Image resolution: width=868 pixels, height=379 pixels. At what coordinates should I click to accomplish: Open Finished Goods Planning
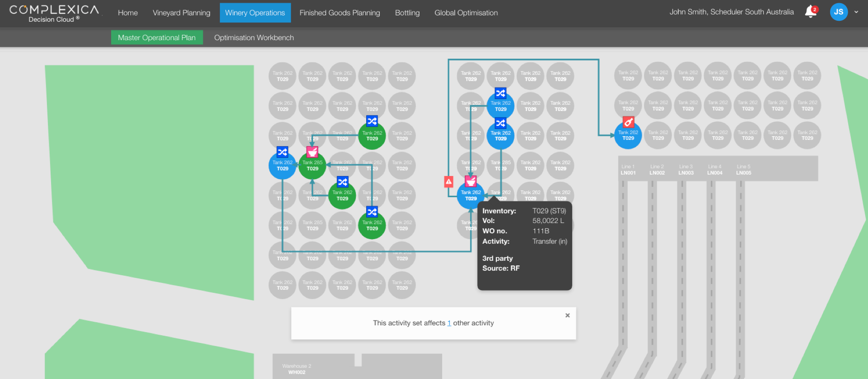[x=340, y=13]
